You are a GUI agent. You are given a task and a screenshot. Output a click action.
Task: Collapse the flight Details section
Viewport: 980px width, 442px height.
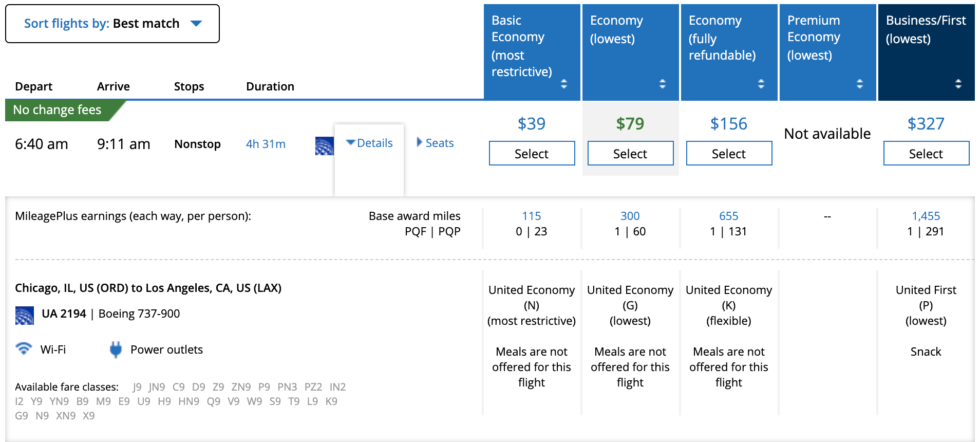click(x=369, y=143)
